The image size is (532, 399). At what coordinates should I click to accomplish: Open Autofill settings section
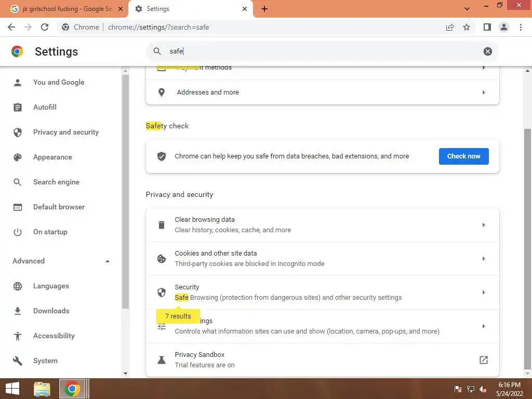pos(45,107)
